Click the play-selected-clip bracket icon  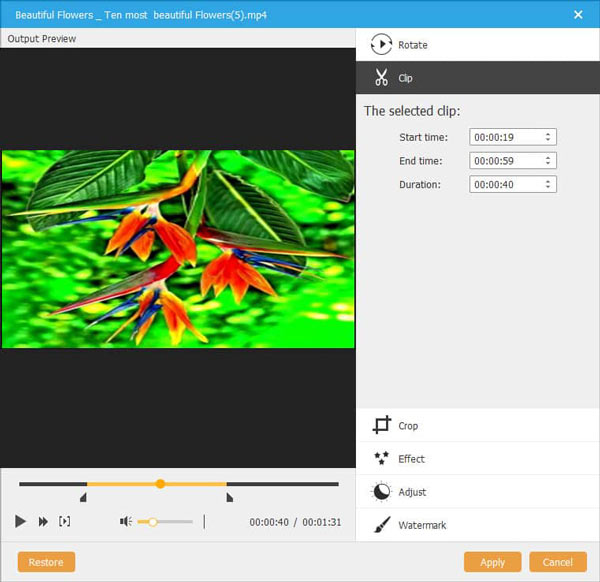[x=65, y=521]
